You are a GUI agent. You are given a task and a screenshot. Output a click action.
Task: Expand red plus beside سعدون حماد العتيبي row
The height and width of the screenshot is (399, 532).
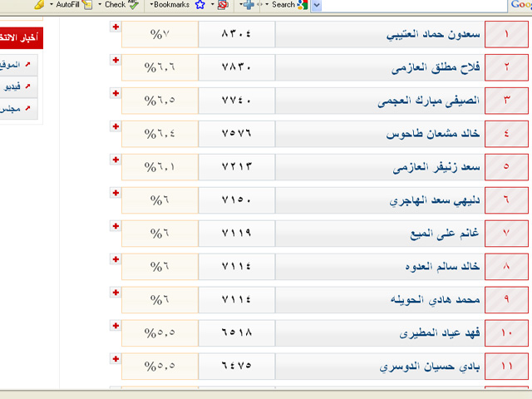pyautogui.click(x=115, y=27)
